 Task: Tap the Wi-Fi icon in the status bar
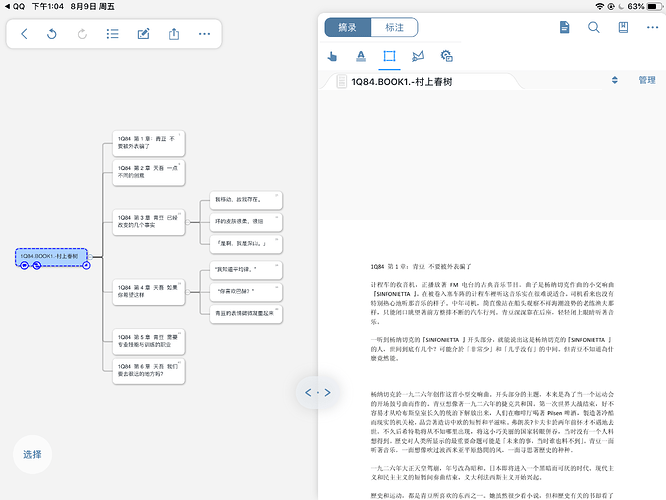[599, 6]
